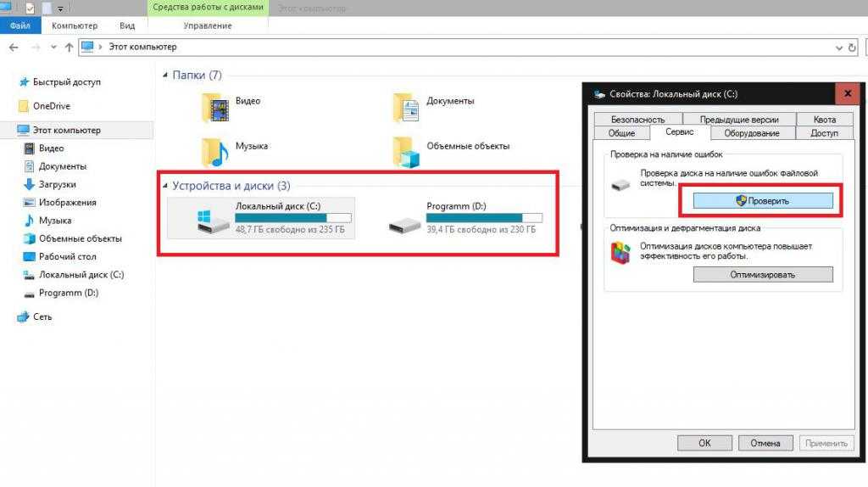
Task: Go forward with the right arrow
Action: tap(36, 48)
